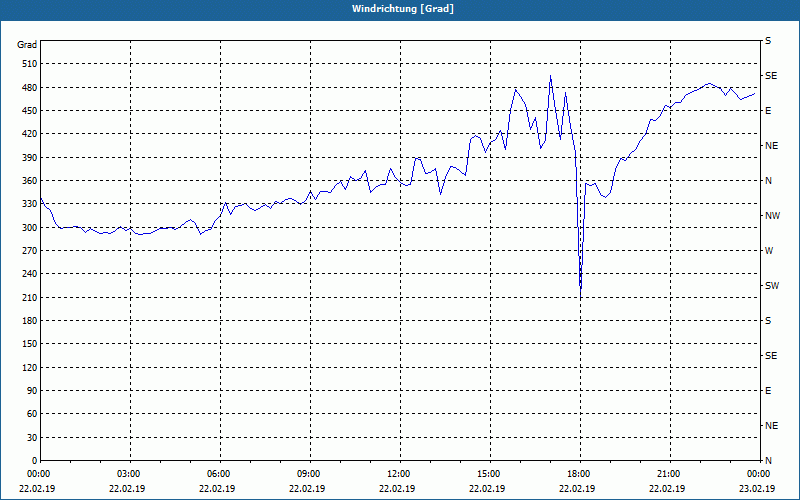Click the 30 y-axis tick label
Screen dimensions: 800x500
tap(32, 437)
